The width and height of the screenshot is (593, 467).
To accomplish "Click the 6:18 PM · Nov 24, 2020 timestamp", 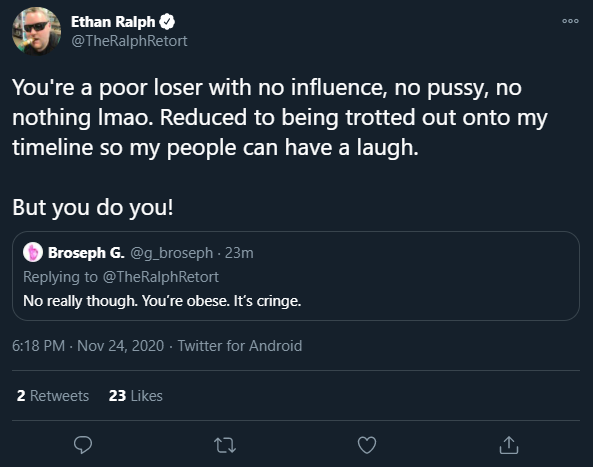I will [88, 346].
